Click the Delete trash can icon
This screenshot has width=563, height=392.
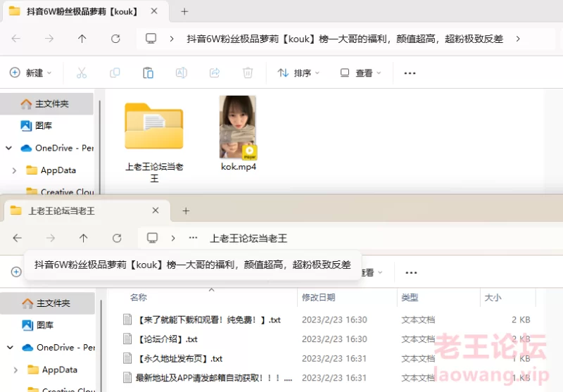248,72
